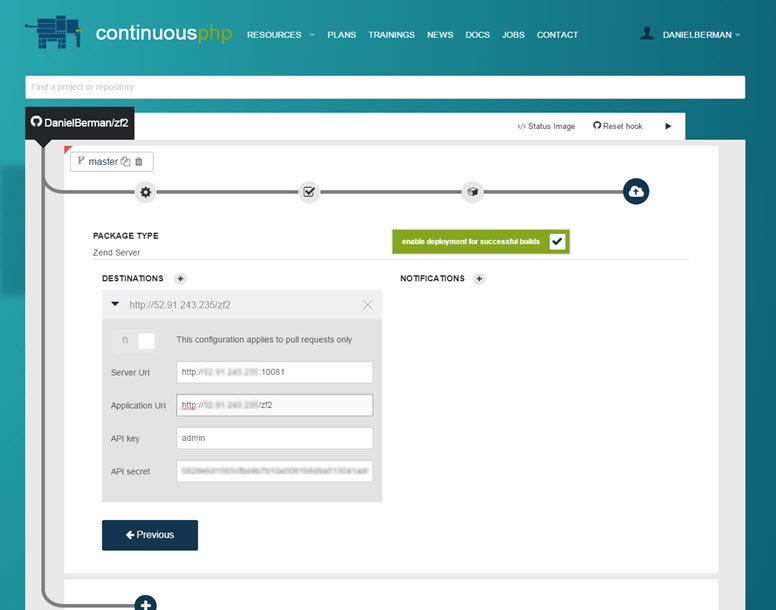Add a new destination with plus icon
The height and width of the screenshot is (610, 776).
tap(180, 279)
